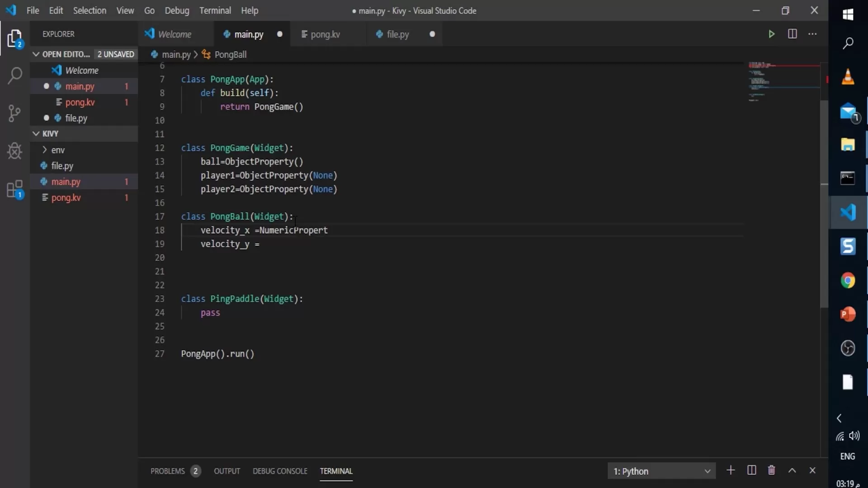
Task: Open the 1: Python terminal dropdown
Action: point(661,471)
